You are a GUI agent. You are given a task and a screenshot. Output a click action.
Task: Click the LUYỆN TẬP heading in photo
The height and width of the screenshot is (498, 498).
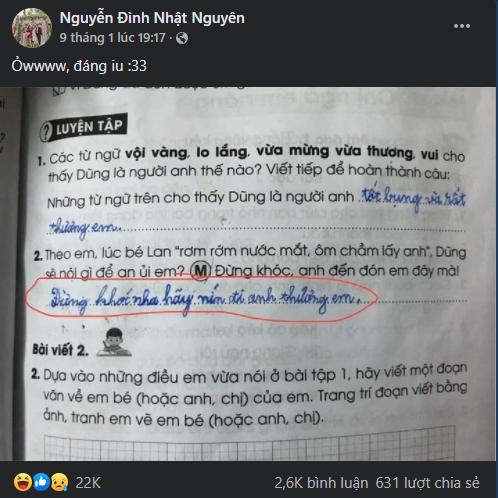[x=89, y=127]
